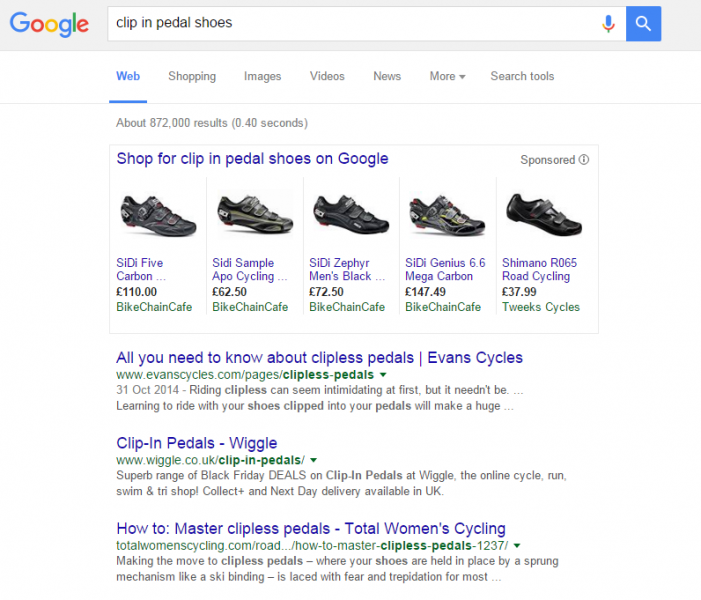This screenshot has width=701, height=600.
Task: Open Total Women's Cycling URL dropdown arrow
Action: point(517,545)
